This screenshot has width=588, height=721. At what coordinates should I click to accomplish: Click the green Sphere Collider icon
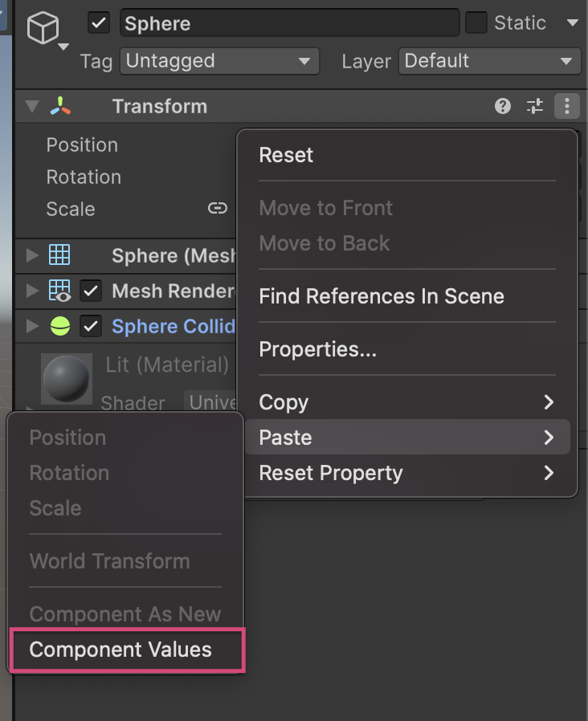pos(59,326)
